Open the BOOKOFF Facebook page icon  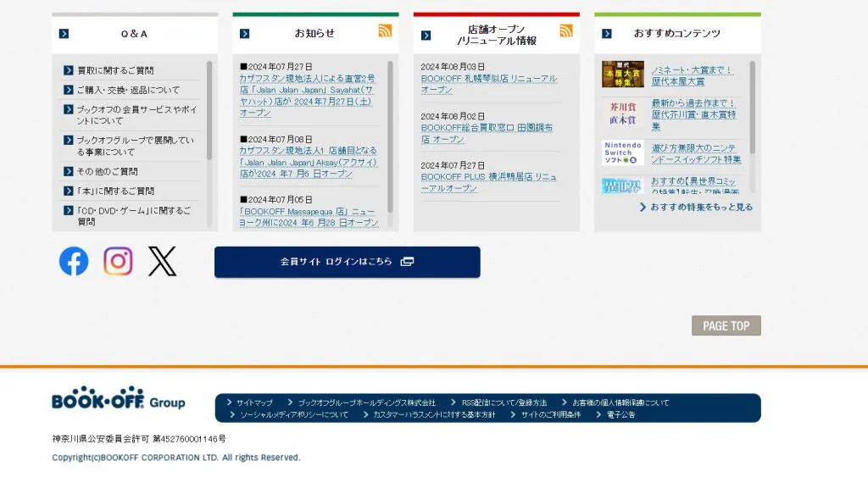tap(74, 261)
